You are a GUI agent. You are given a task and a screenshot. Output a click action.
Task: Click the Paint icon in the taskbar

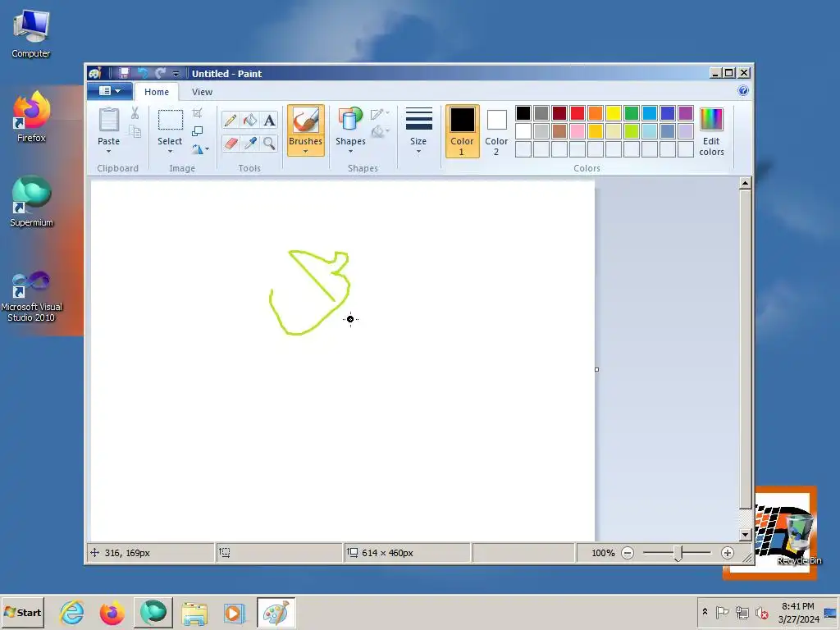click(276, 612)
